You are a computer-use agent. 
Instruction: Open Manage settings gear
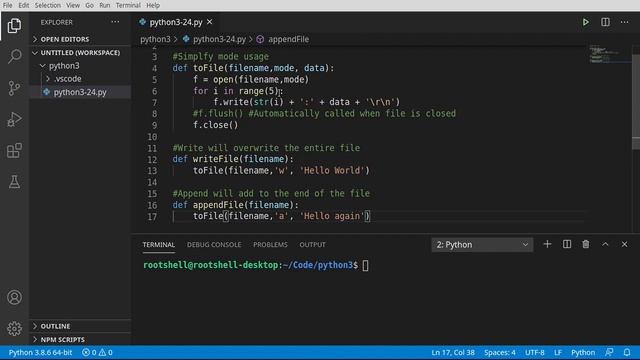tap(14, 328)
